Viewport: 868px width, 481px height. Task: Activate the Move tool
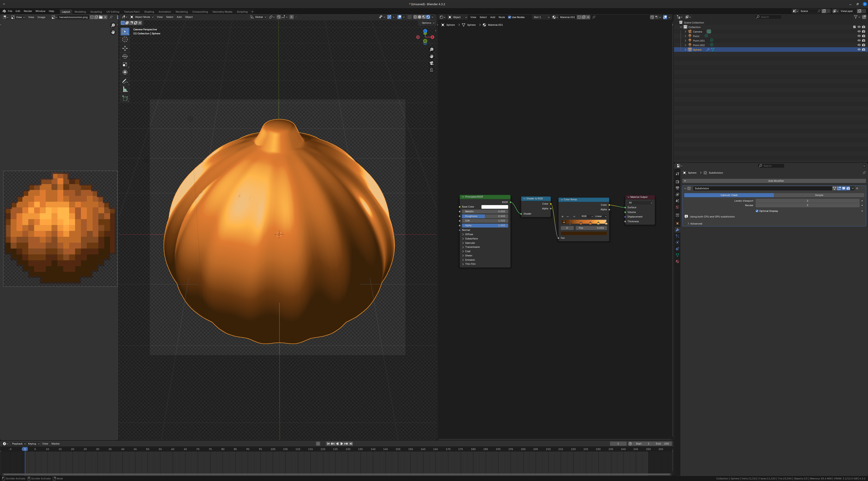click(125, 49)
